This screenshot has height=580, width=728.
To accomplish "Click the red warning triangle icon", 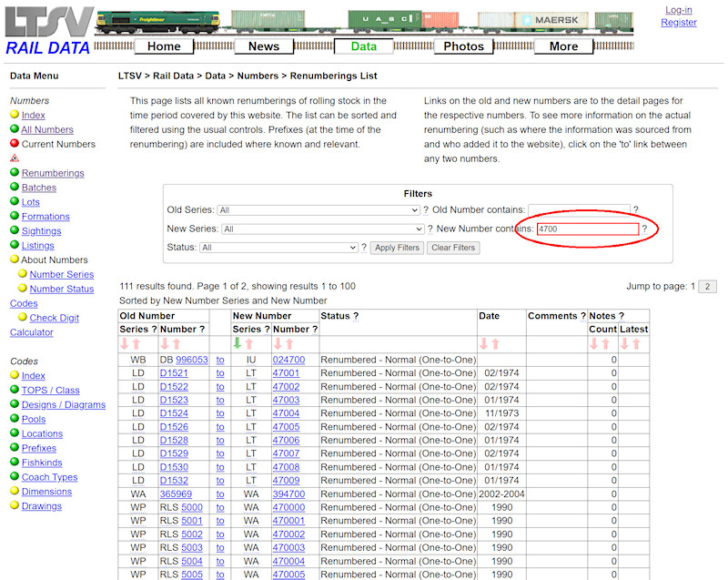I will click(15, 158).
